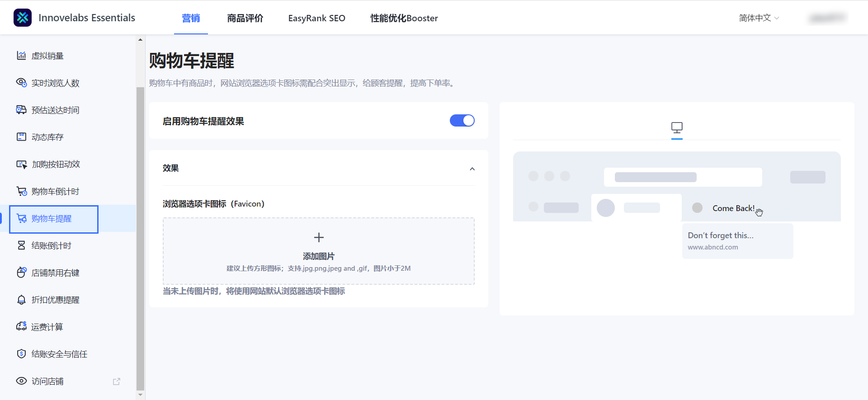Click the Innovelabs Essentials logo icon
The image size is (868, 400).
[x=23, y=18]
